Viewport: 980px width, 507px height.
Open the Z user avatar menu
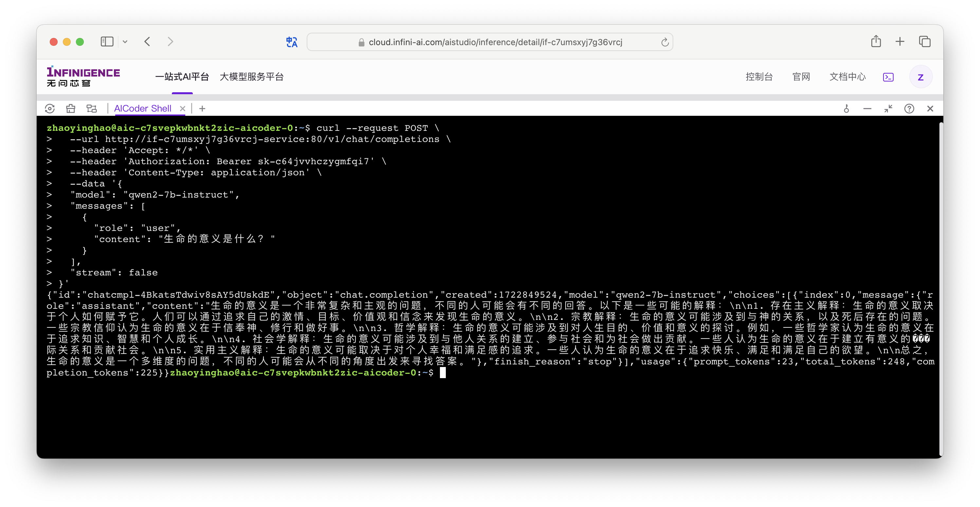(920, 77)
